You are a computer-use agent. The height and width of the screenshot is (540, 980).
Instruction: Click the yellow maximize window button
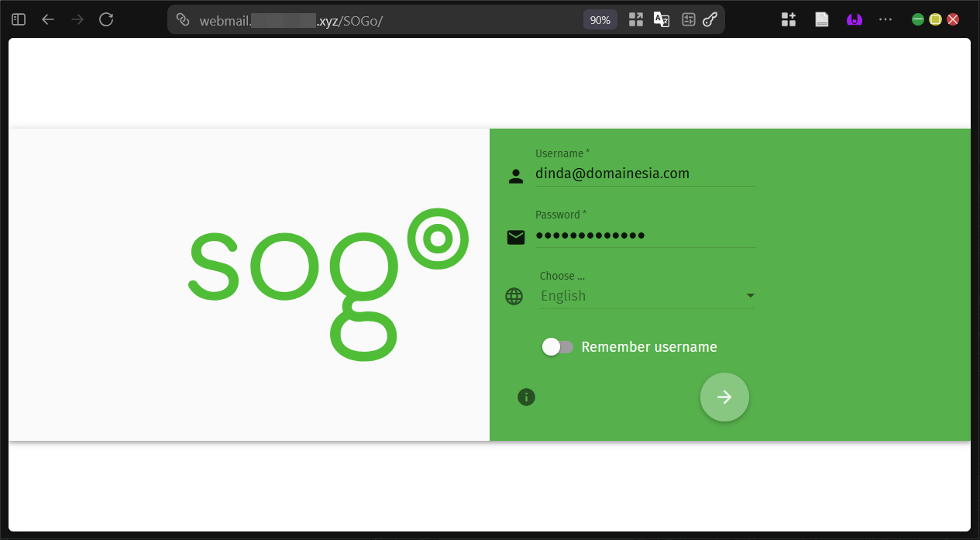(936, 19)
